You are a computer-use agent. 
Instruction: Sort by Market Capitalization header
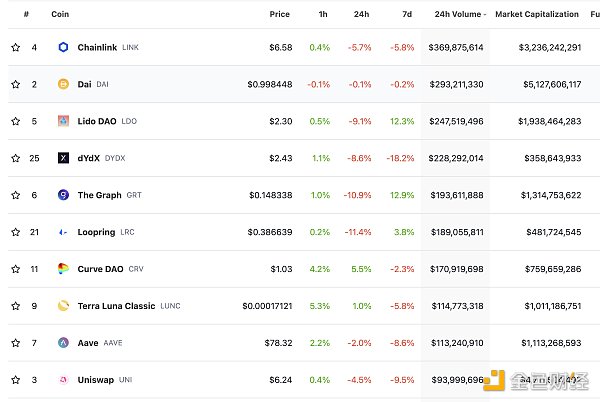[x=536, y=14]
